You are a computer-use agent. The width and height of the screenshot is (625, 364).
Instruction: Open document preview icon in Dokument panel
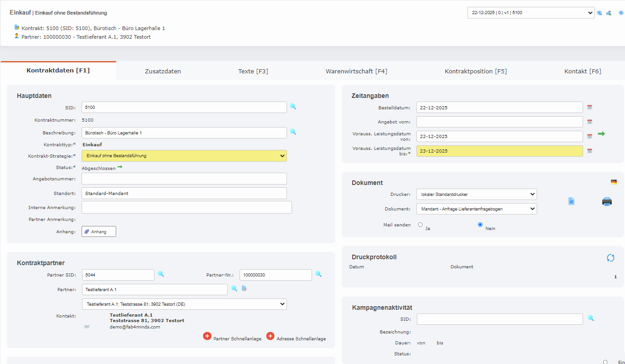(571, 201)
